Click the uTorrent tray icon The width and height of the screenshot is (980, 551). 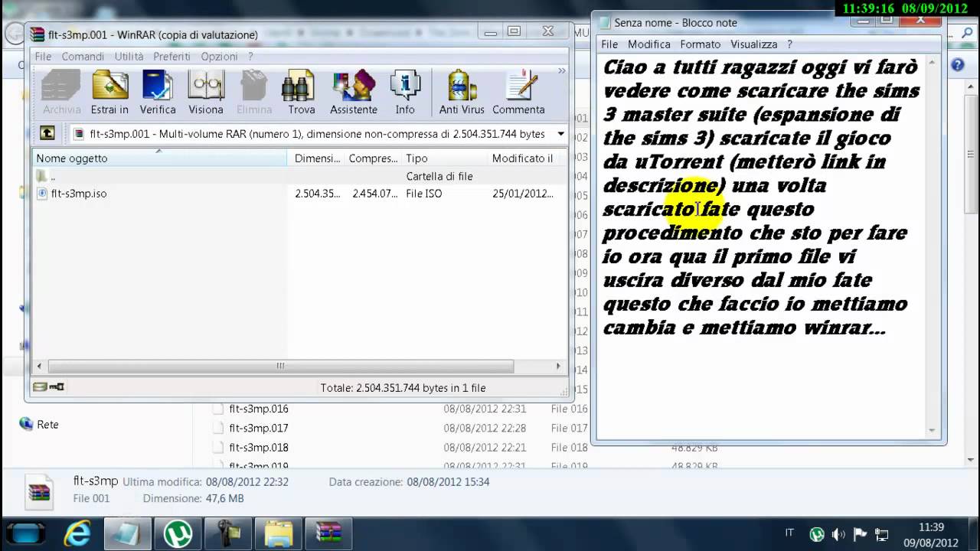pos(817,534)
